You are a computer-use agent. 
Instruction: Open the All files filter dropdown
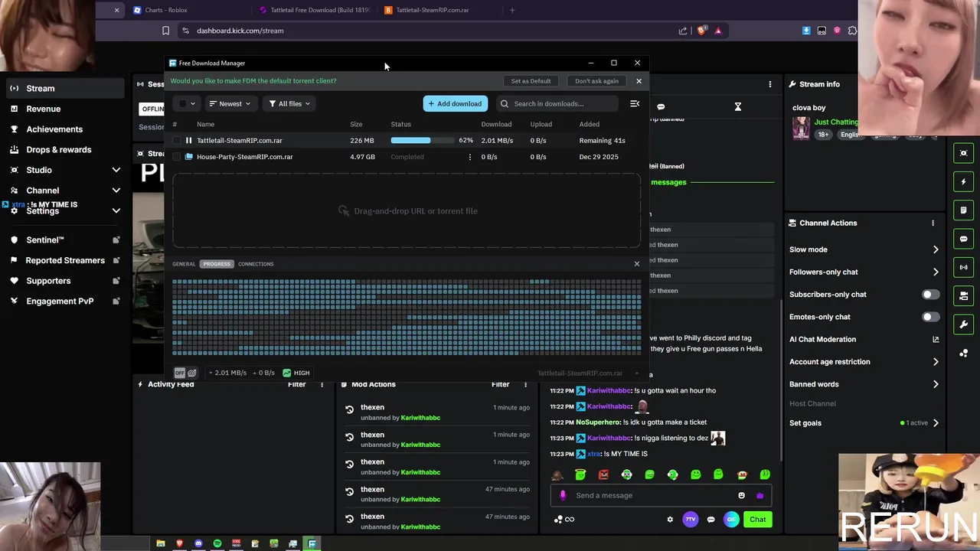click(289, 104)
